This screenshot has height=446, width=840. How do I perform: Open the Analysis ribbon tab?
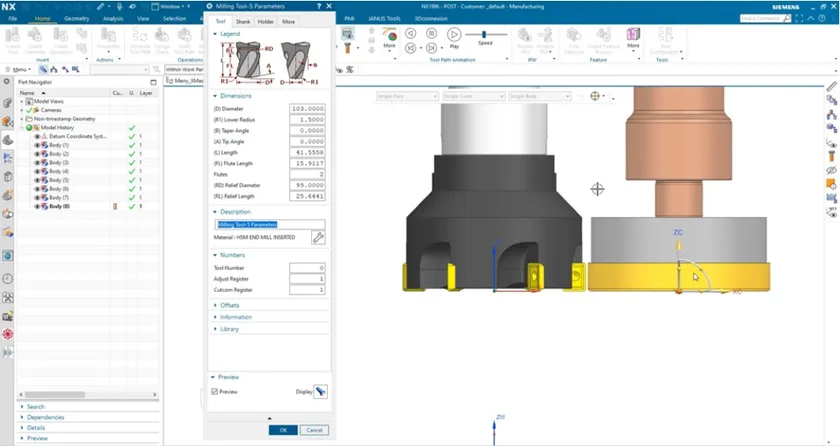(x=113, y=18)
